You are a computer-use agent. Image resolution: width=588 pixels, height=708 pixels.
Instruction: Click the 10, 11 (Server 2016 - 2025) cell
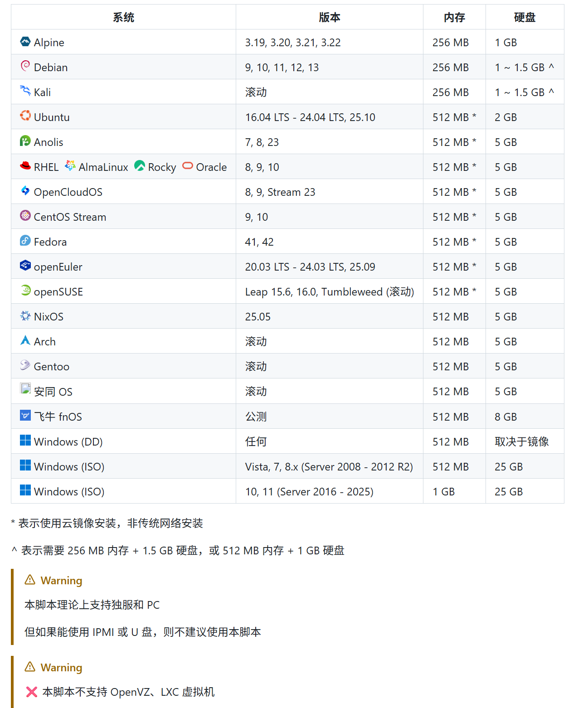[x=330, y=491]
